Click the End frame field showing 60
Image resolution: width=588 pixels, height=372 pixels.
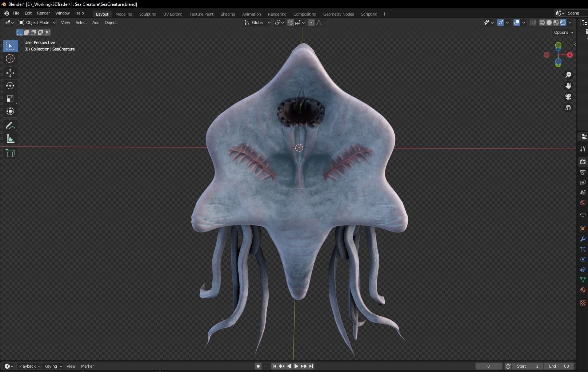tap(560, 366)
